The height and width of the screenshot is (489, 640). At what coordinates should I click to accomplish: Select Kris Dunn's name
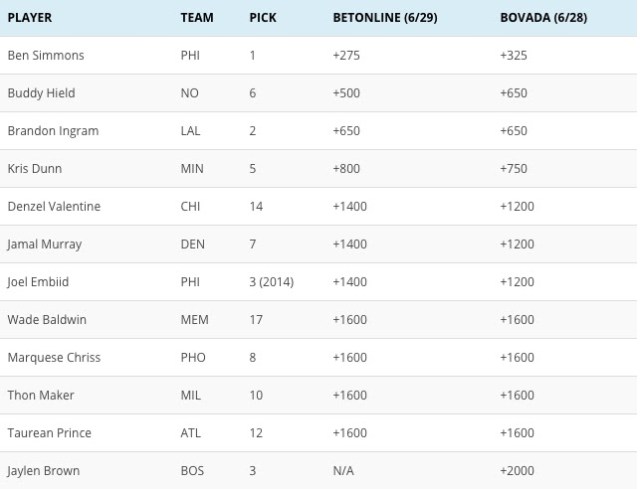pyautogui.click(x=35, y=169)
